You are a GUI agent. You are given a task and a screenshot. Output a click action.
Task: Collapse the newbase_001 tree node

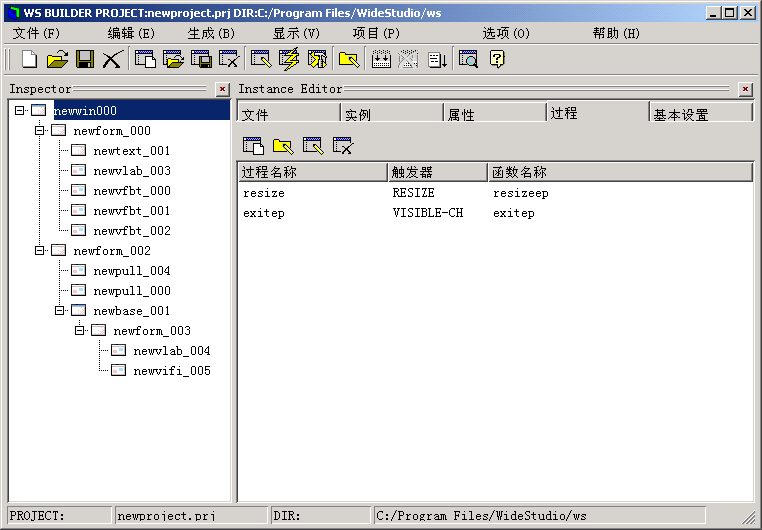coord(59,310)
